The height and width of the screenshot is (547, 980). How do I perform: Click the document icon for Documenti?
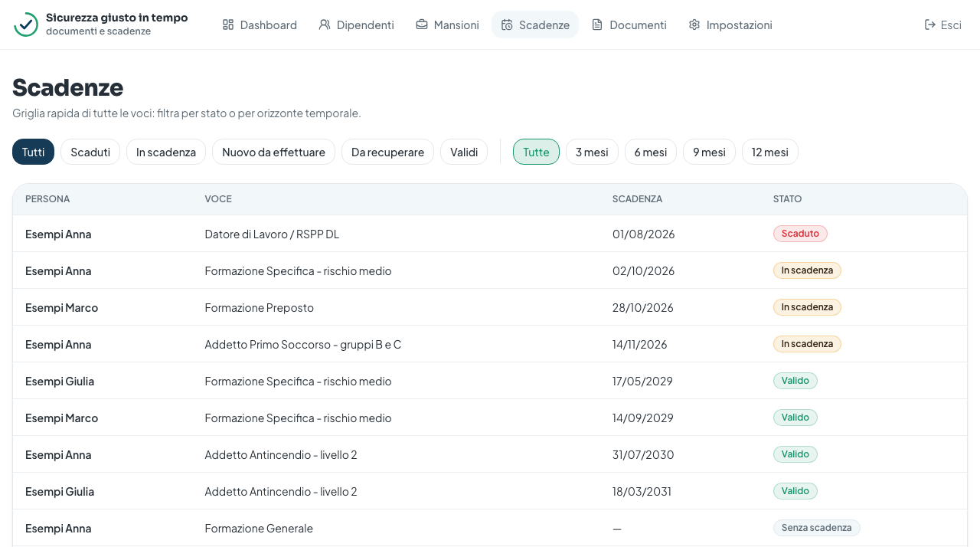pyautogui.click(x=597, y=25)
